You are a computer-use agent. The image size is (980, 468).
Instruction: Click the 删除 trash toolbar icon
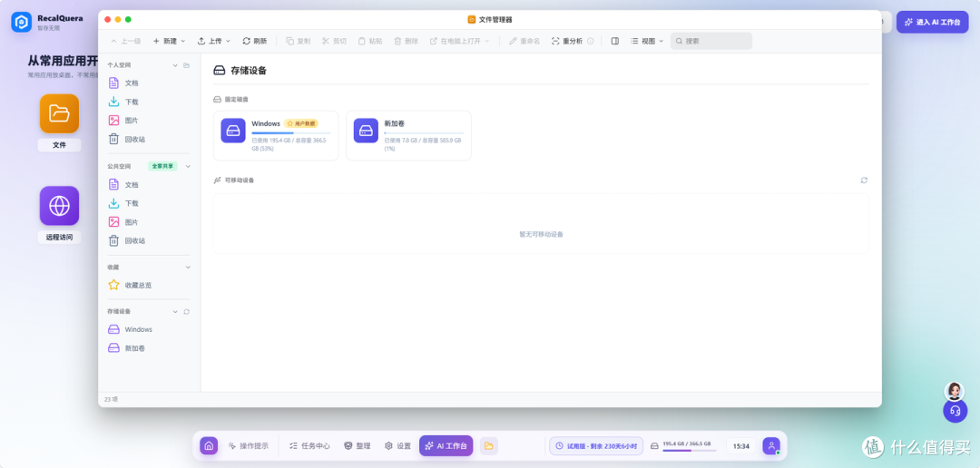coord(397,41)
